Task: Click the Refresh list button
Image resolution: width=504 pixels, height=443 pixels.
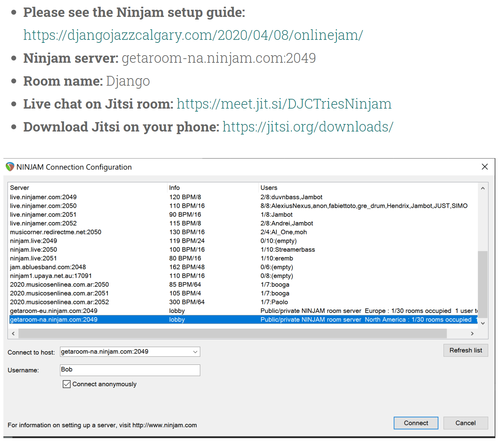Action: (x=465, y=350)
